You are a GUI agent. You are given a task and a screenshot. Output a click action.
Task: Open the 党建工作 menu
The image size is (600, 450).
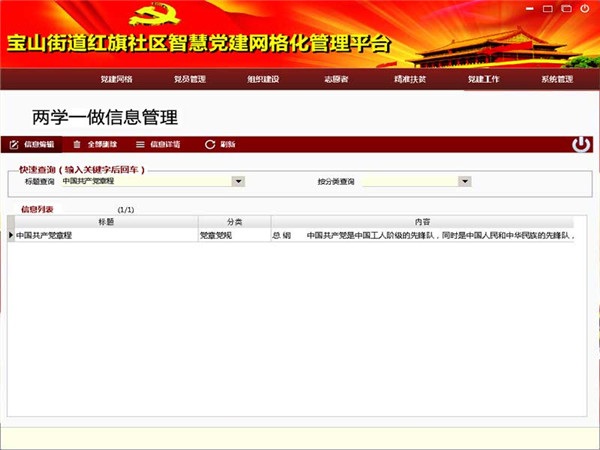coord(483,79)
